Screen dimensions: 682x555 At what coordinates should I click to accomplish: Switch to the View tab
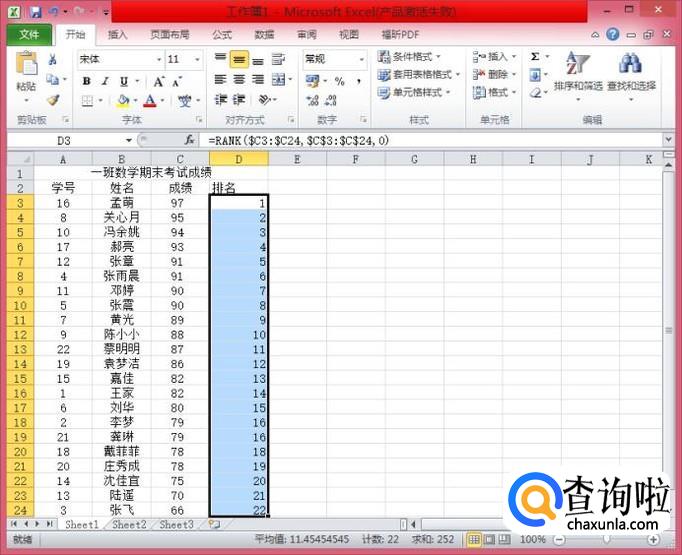click(x=348, y=35)
